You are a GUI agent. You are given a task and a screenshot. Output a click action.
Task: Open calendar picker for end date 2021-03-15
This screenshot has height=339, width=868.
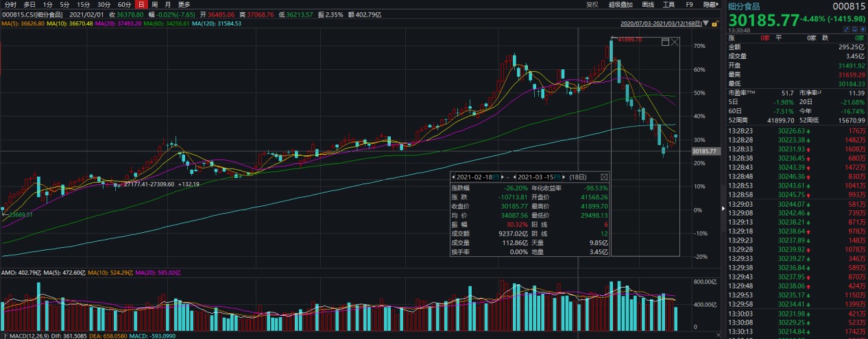coord(557,177)
